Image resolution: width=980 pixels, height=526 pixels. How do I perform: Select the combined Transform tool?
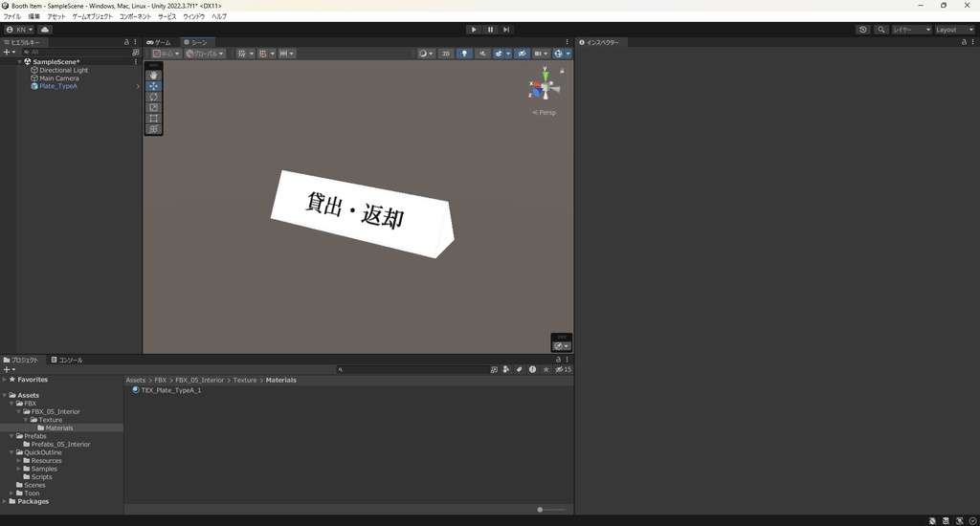tap(153, 129)
